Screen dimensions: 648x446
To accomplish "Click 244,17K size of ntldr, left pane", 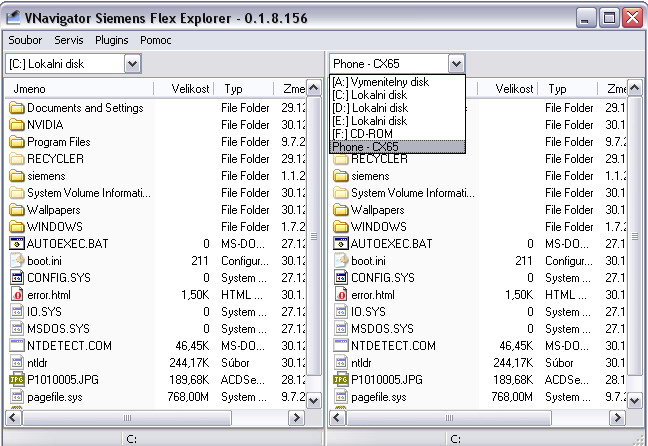I will pyautogui.click(x=189, y=363).
